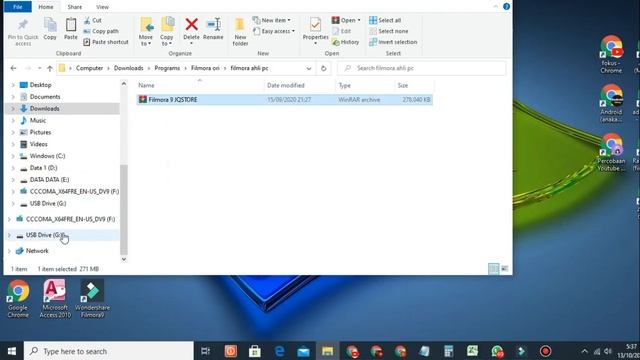Sort files by the Date modified column header

[299, 85]
